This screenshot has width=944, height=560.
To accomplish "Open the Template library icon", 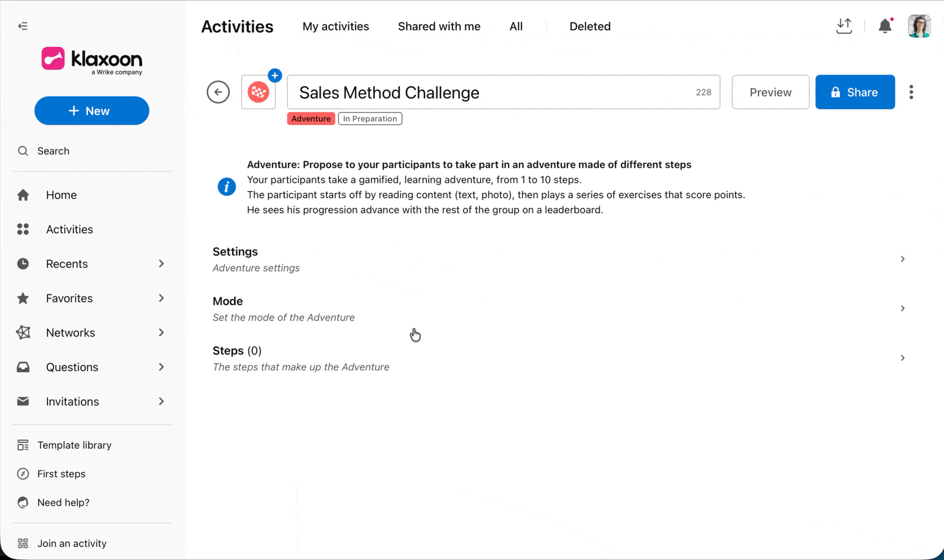I will 23,445.
